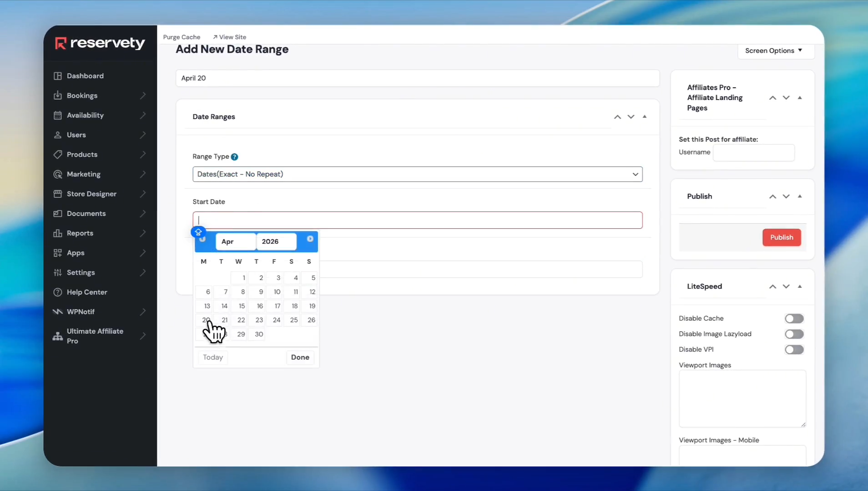The width and height of the screenshot is (868, 491).
Task: Click the Dashboard icon in sidebar
Action: point(58,76)
